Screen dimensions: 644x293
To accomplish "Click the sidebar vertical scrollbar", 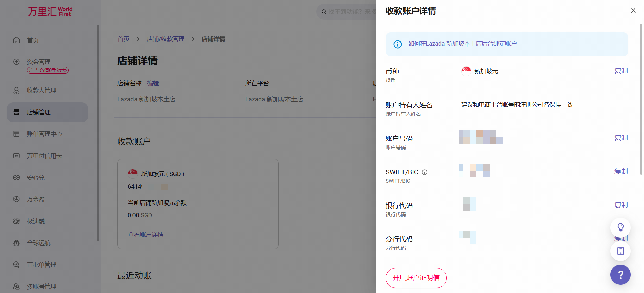I will click(x=98, y=133).
